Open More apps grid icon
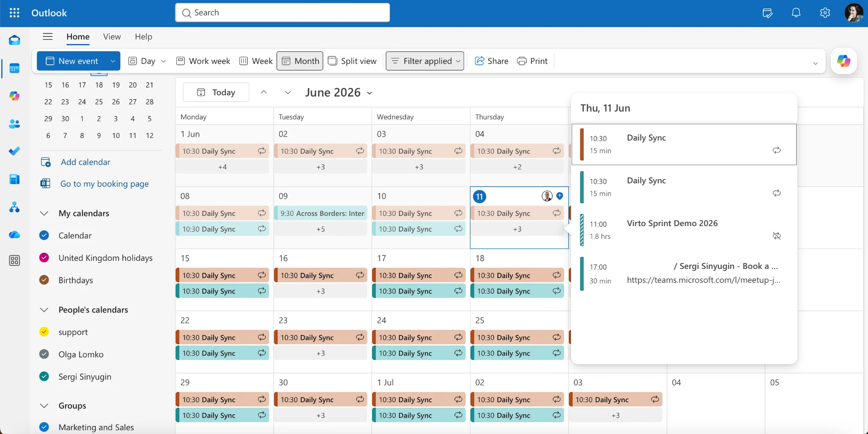868x434 pixels. tap(14, 260)
